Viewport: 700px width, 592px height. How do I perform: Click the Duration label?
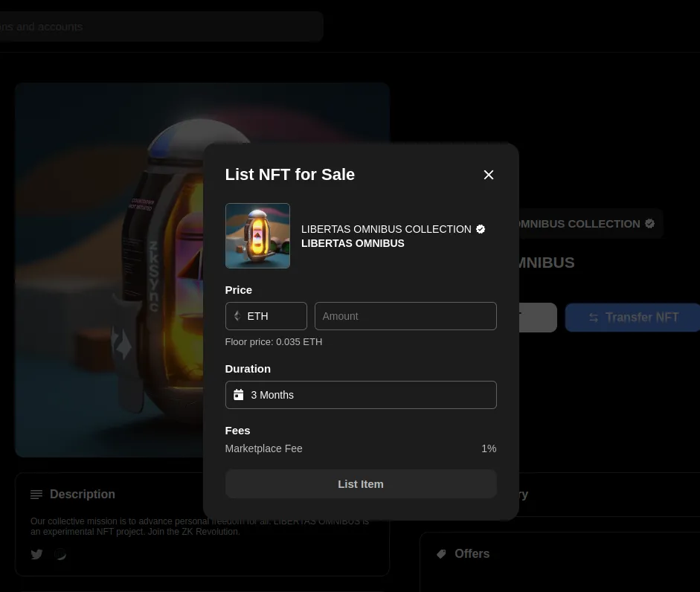(248, 369)
